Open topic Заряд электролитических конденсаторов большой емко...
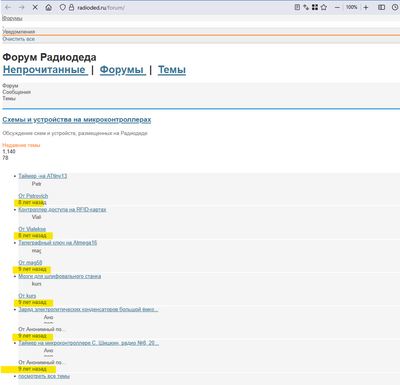 click(88, 309)
